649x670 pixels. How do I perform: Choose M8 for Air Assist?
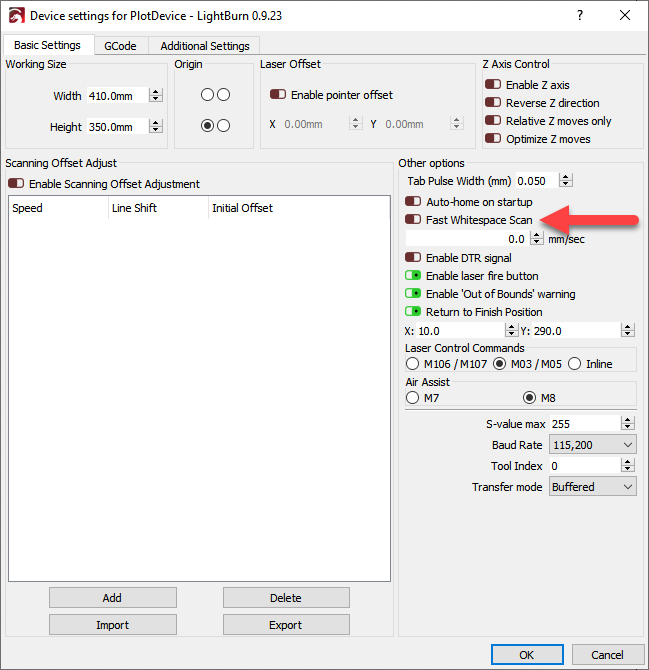click(529, 398)
